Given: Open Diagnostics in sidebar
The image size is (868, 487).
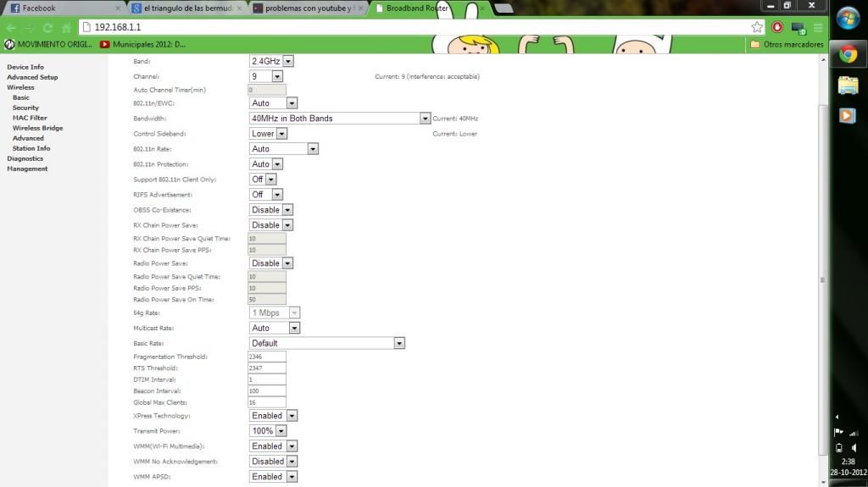Looking at the screenshot, I should [25, 158].
